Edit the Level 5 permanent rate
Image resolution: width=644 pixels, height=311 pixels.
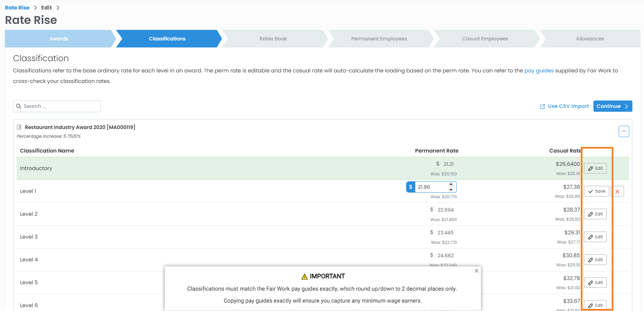595,283
